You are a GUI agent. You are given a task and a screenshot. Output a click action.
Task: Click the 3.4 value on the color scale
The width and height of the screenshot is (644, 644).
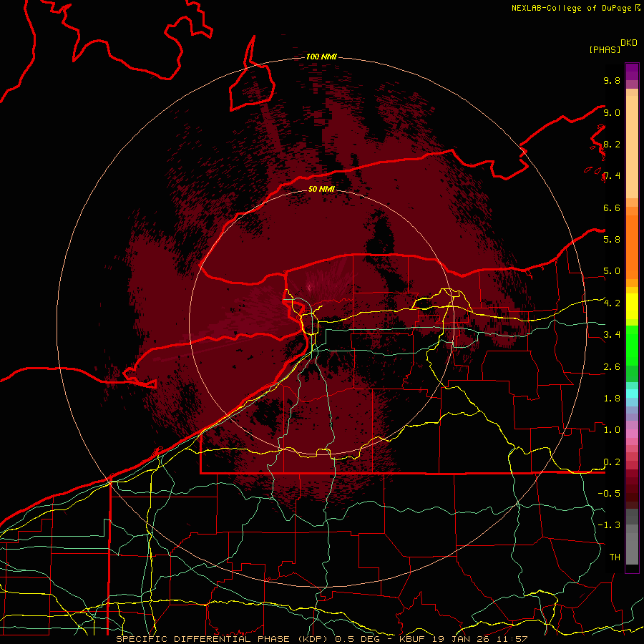612,335
